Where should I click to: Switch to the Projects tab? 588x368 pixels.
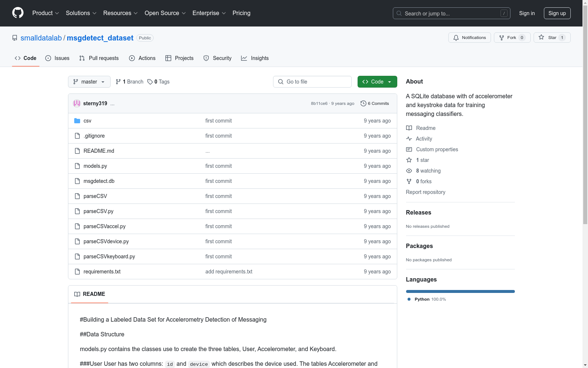(179, 58)
